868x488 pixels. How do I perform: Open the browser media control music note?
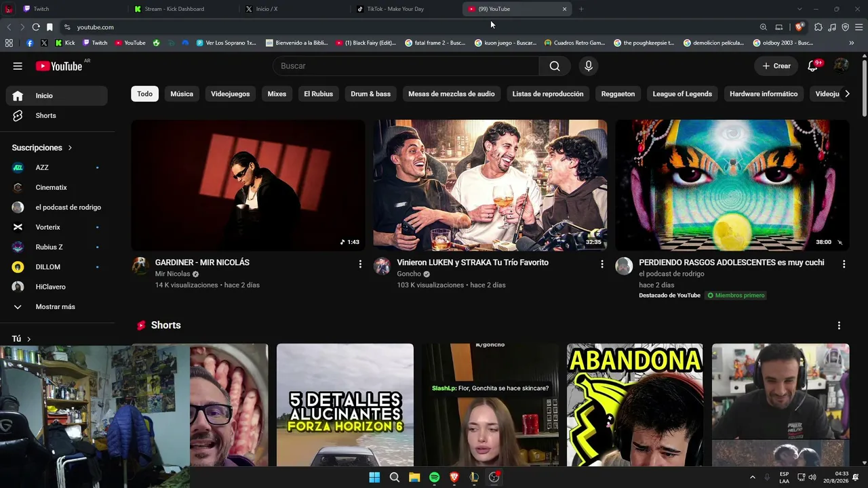(832, 27)
